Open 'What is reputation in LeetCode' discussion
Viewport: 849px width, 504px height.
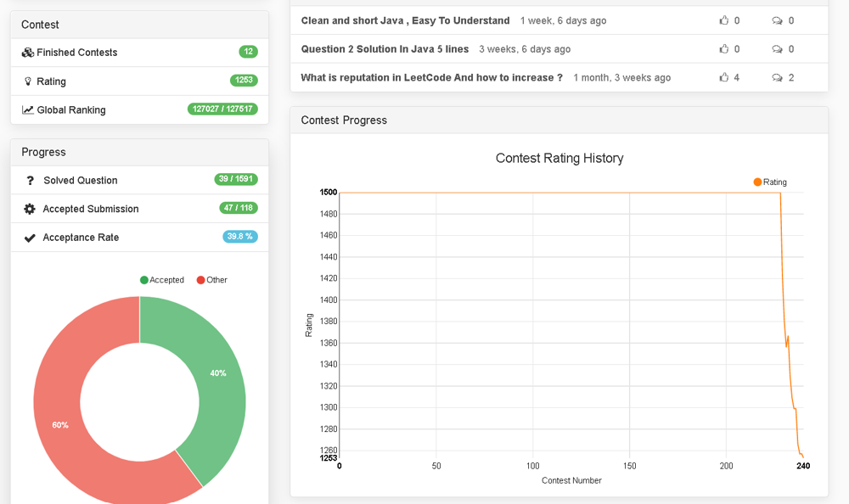[431, 77]
